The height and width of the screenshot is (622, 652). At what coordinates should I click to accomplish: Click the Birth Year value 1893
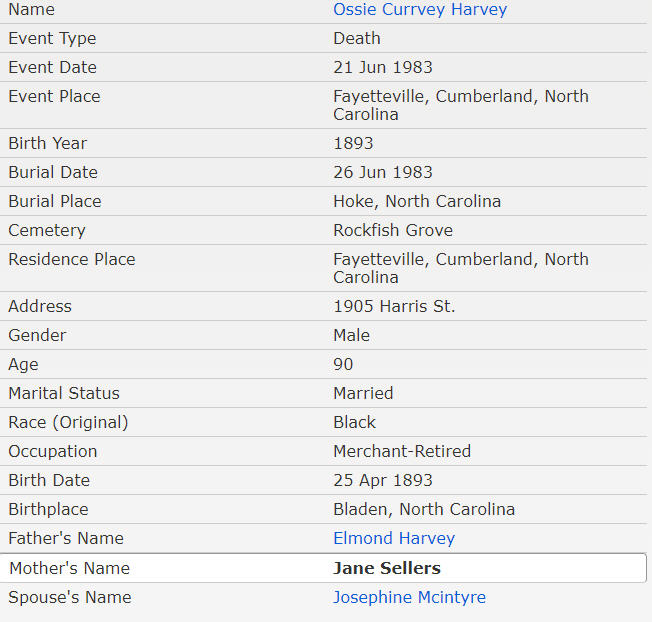pyautogui.click(x=353, y=143)
